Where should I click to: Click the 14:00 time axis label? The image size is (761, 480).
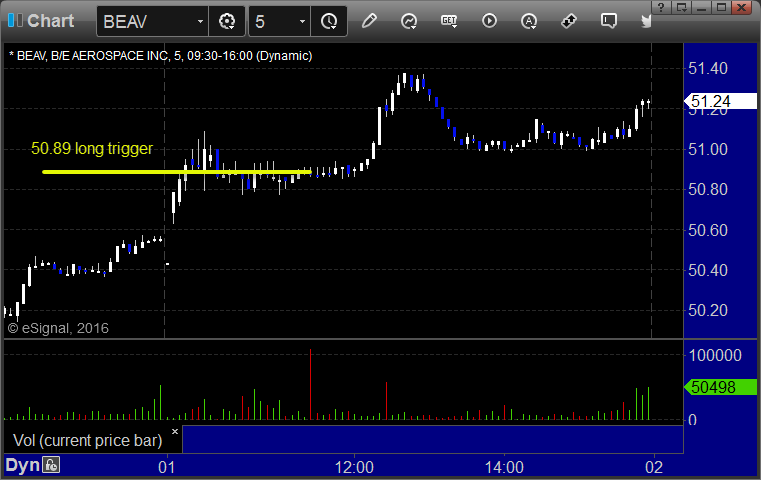(x=504, y=467)
